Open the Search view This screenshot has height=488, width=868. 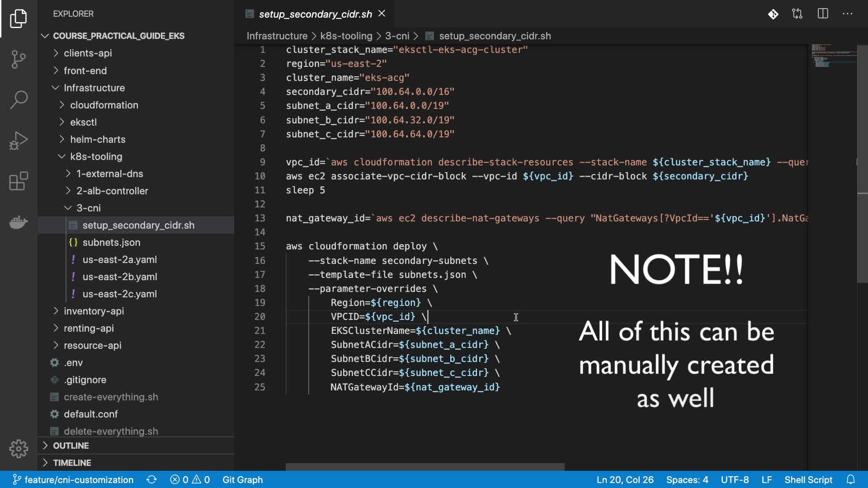(x=19, y=100)
